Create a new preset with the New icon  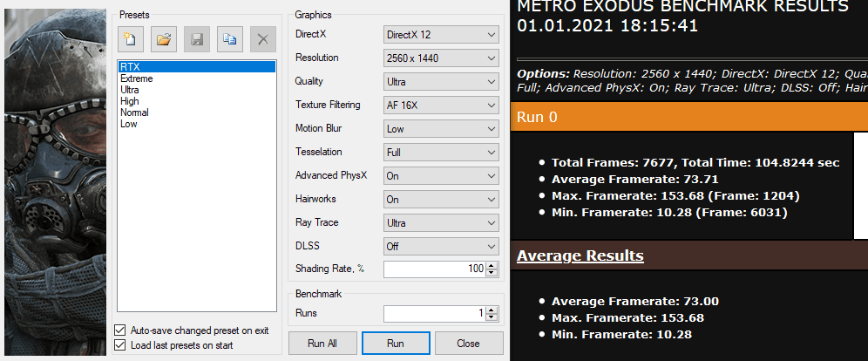[130, 39]
